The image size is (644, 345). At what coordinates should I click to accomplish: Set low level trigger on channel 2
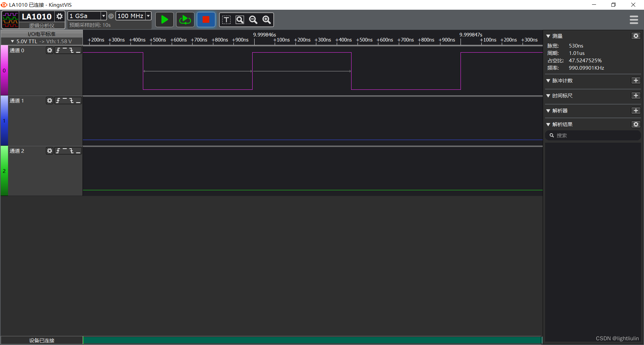click(78, 151)
